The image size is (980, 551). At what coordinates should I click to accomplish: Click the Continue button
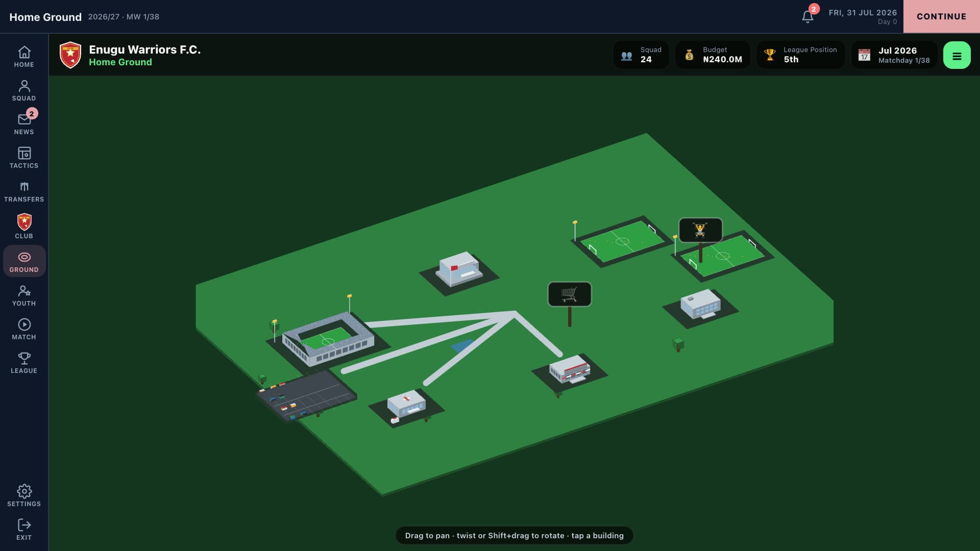coord(941,16)
